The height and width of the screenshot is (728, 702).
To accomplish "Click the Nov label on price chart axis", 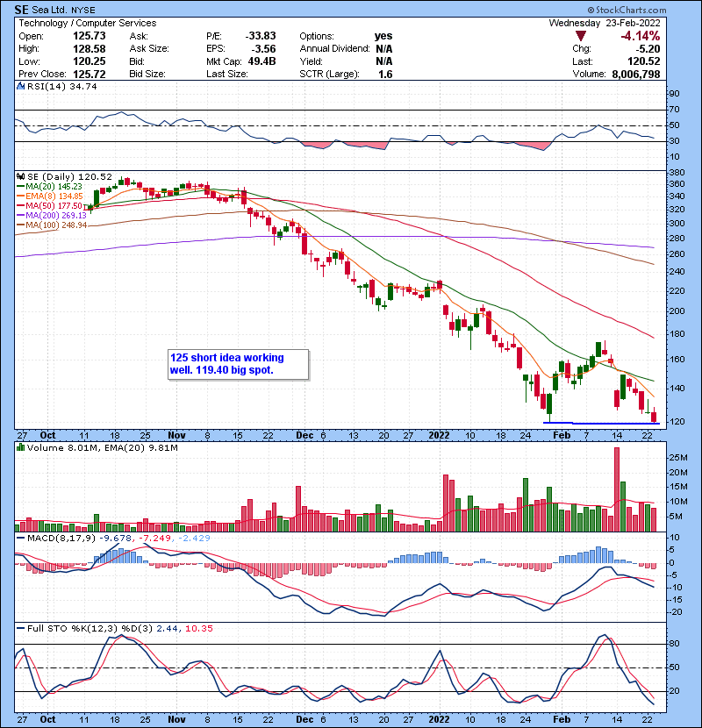I will 176,436.
